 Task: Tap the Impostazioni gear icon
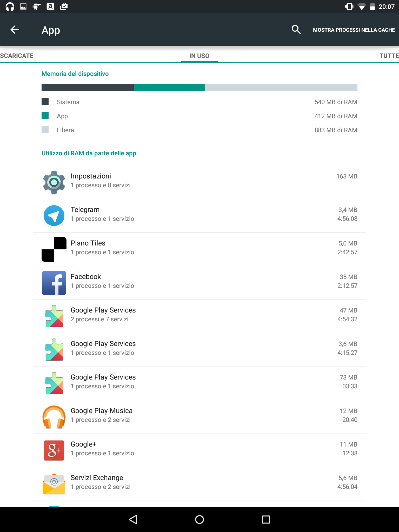54,182
